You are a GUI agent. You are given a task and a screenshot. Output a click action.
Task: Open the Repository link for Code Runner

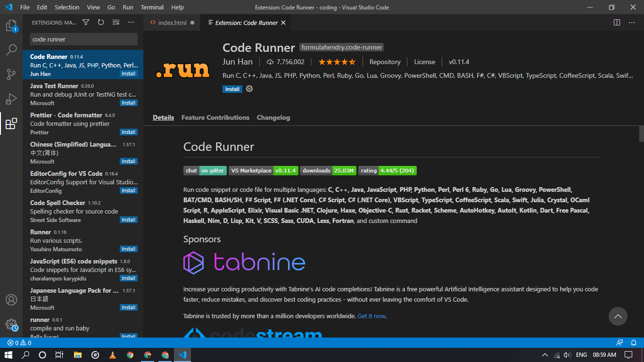385,62
